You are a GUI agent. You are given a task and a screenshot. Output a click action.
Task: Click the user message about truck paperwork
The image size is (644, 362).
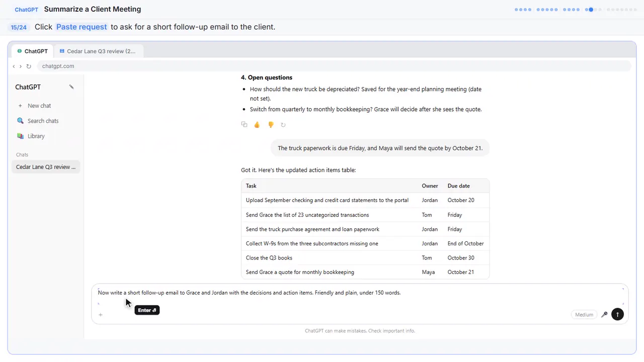380,148
